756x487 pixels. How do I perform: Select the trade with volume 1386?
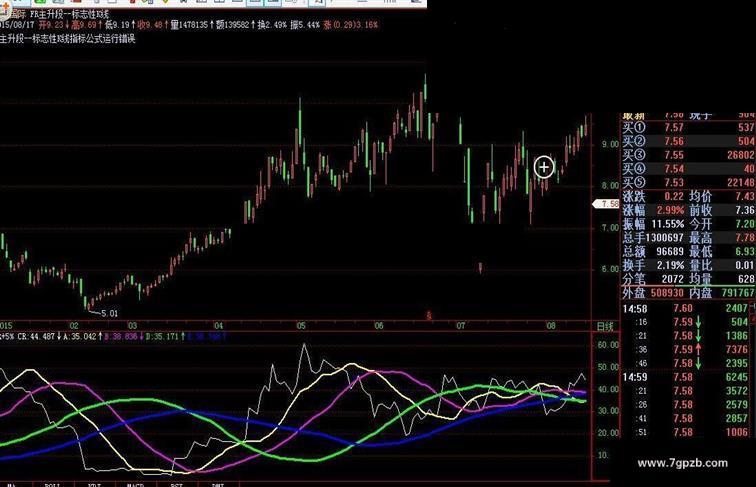[x=688, y=336]
